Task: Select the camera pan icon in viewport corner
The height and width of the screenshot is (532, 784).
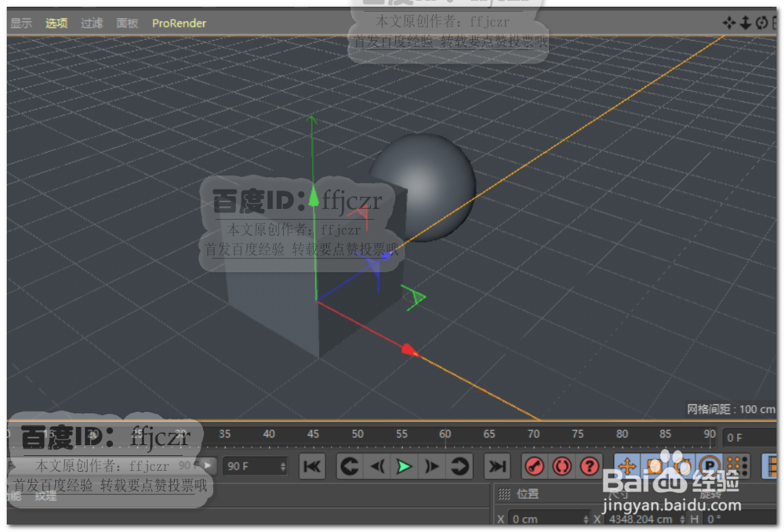Action: 729,23
